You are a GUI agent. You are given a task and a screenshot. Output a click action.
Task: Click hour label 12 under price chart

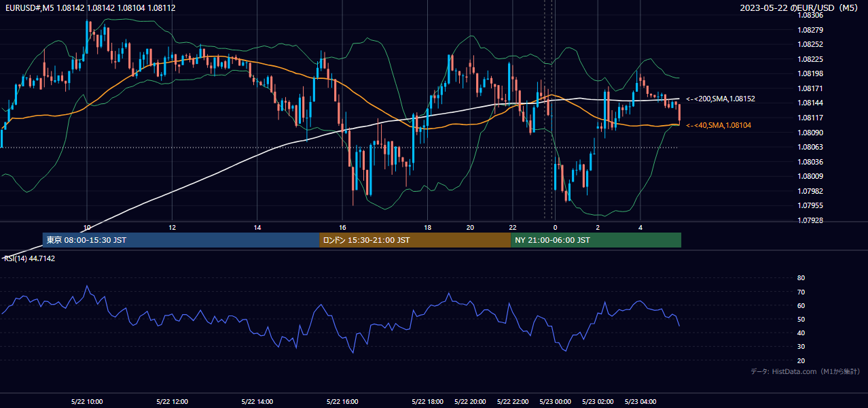(172, 227)
